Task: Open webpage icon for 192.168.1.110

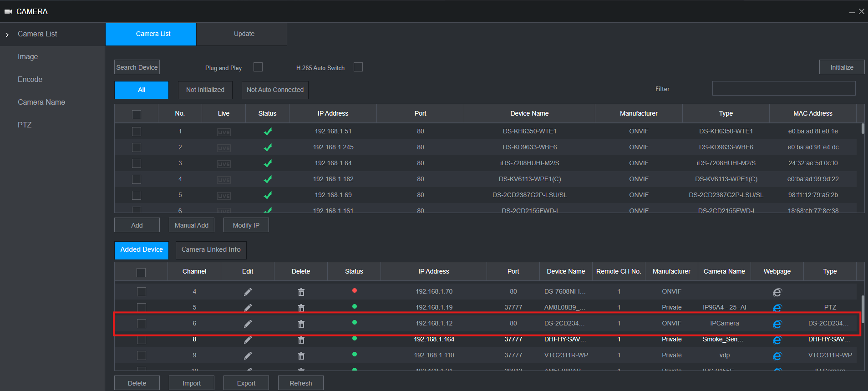Action: click(777, 356)
